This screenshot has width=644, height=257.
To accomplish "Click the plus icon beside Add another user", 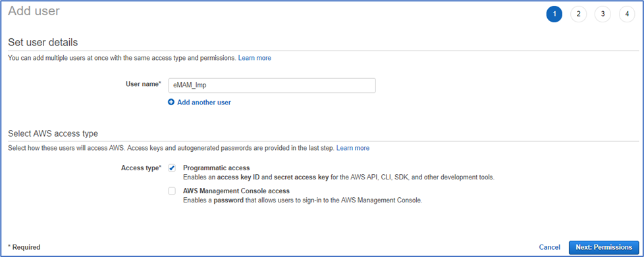I will tap(171, 103).
